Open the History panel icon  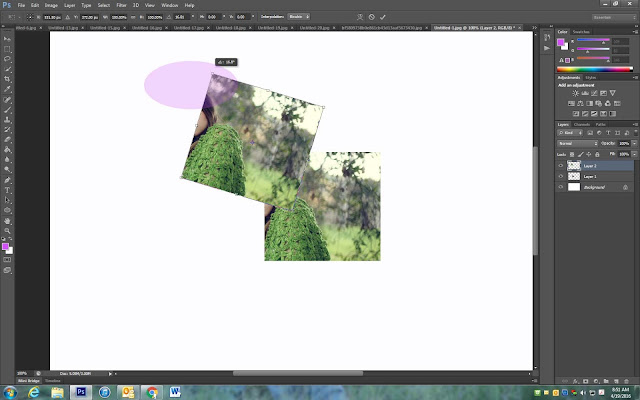(547, 38)
